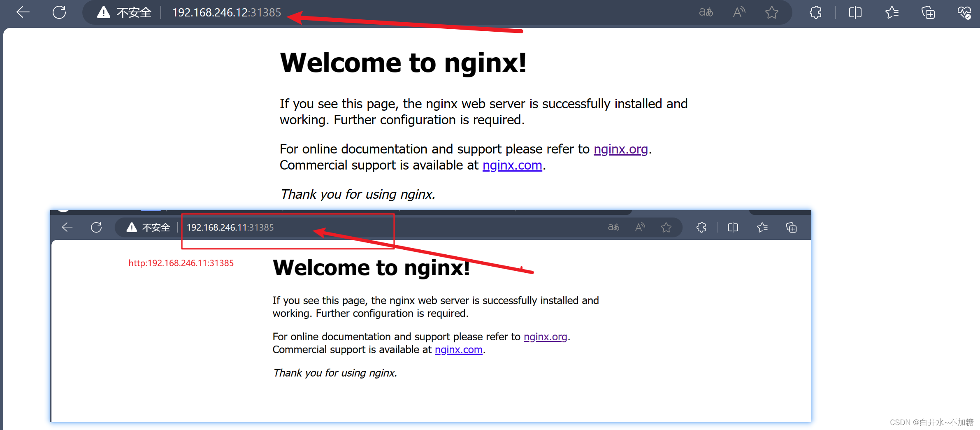Reload the 192.168.246.12 page
The image size is (980, 430).
[x=59, y=12]
